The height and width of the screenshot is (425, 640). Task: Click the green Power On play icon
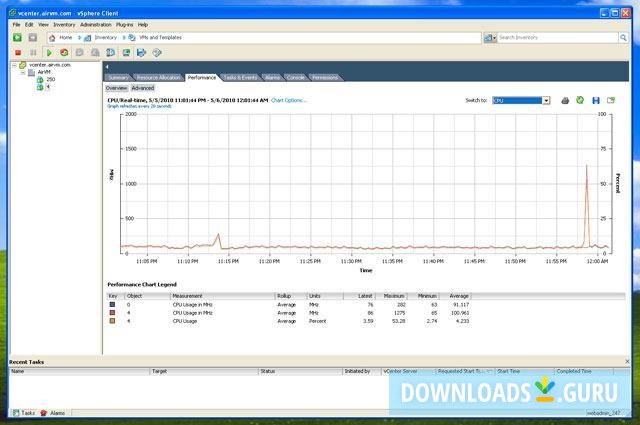[x=49, y=53]
